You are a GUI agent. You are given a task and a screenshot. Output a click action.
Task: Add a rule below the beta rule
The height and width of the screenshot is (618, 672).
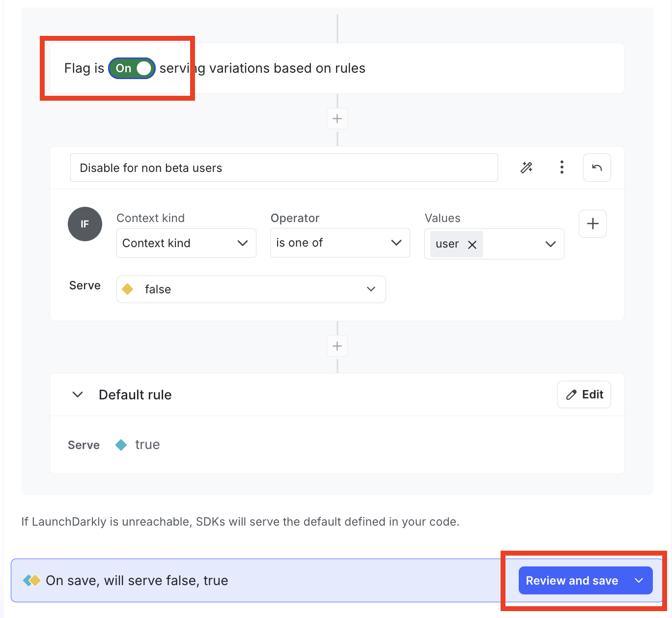337,346
